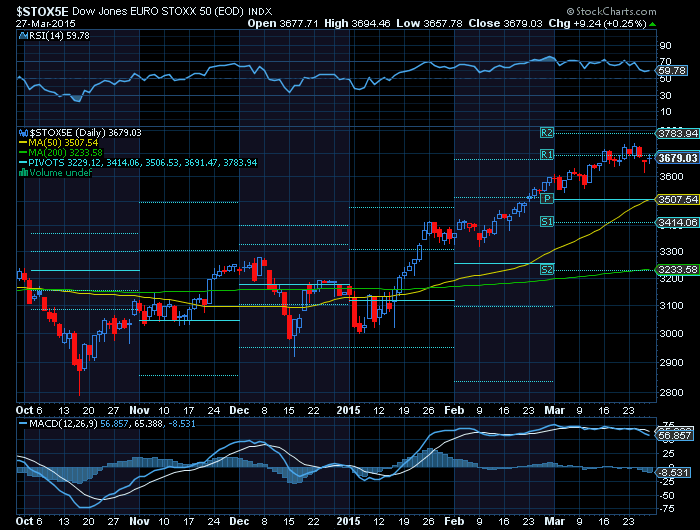Click the Oct 6 label under the price panel
This screenshot has height=530, width=700.
pos(29,410)
